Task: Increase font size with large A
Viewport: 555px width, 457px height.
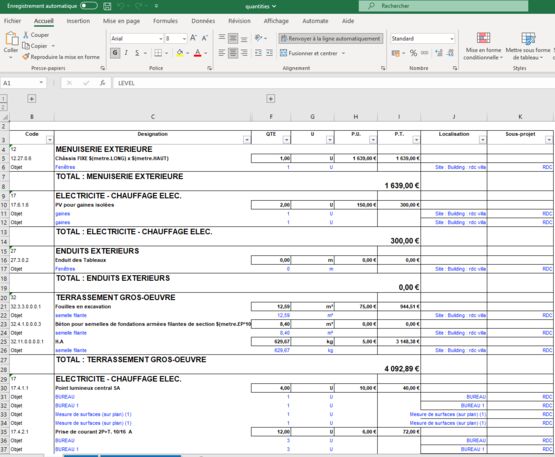Action: [x=193, y=38]
